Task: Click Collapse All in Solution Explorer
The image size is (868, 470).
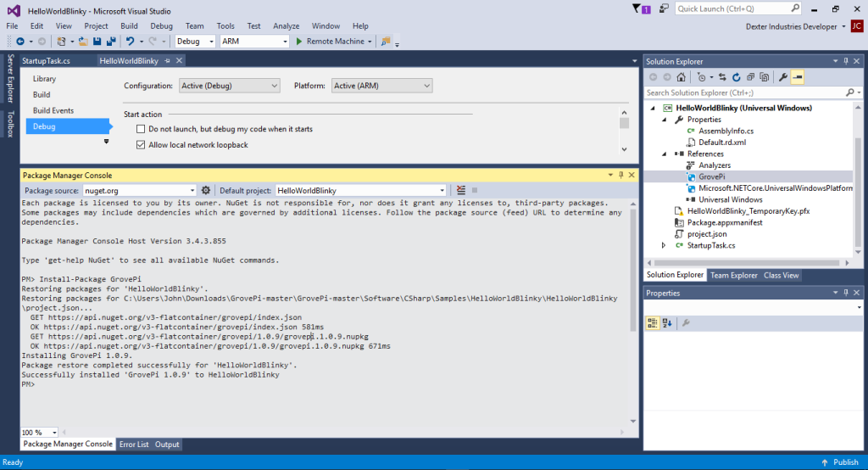Action: tap(750, 77)
